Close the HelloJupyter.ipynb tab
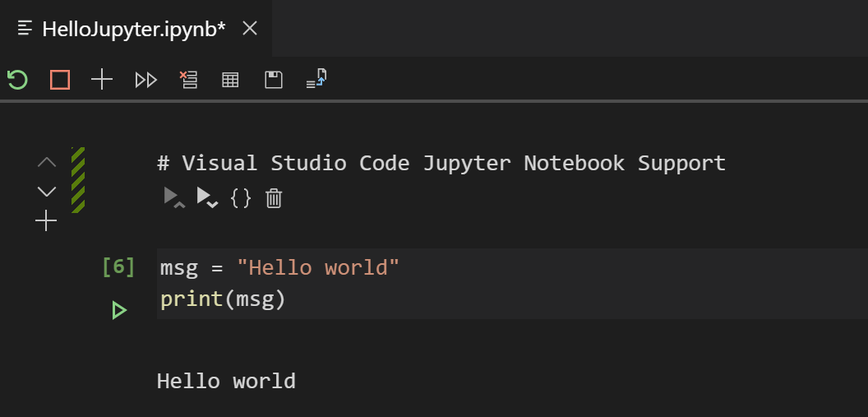 click(x=250, y=28)
